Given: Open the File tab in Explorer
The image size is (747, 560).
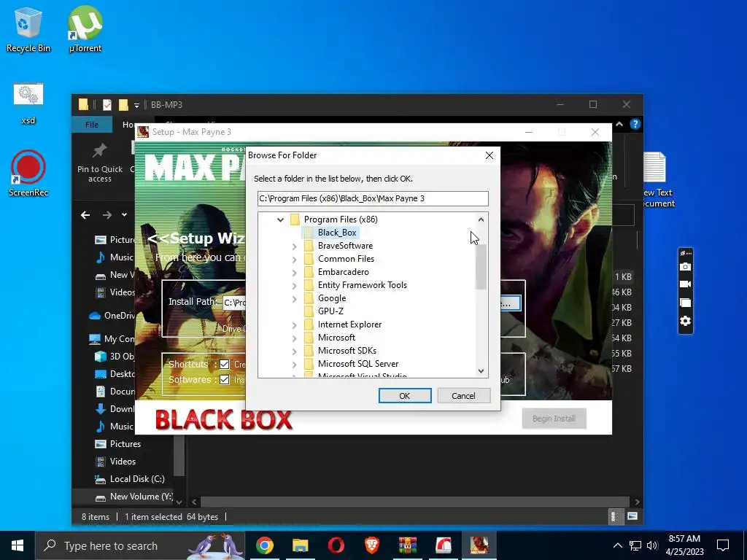Looking at the screenshot, I should pyautogui.click(x=91, y=125).
